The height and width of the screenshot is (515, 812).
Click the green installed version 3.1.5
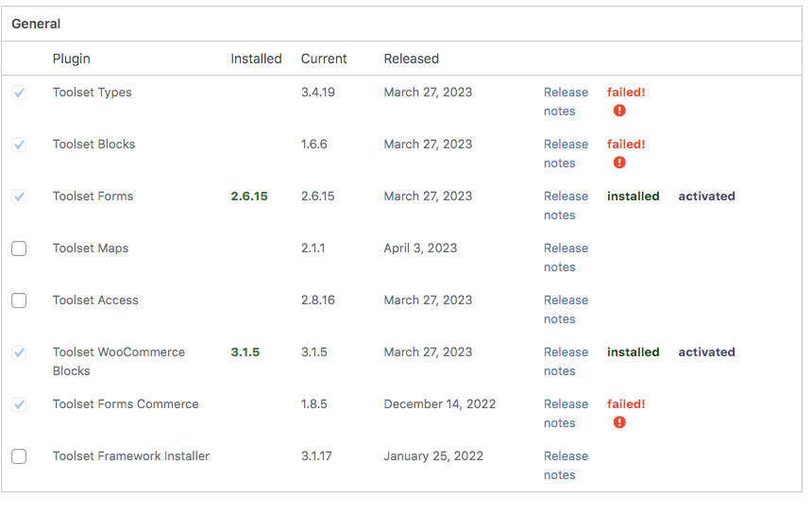coord(245,352)
